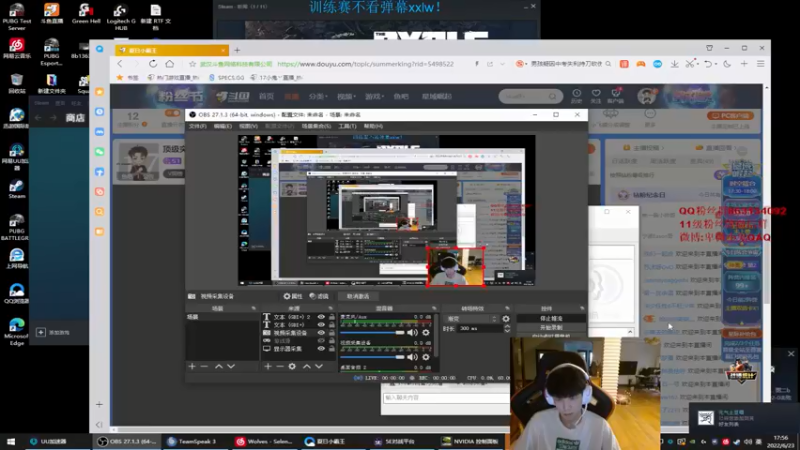The width and height of the screenshot is (800, 450).
Task: Expand Douyu 游戏 navigation dropdown
Action: pyautogui.click(x=374, y=96)
